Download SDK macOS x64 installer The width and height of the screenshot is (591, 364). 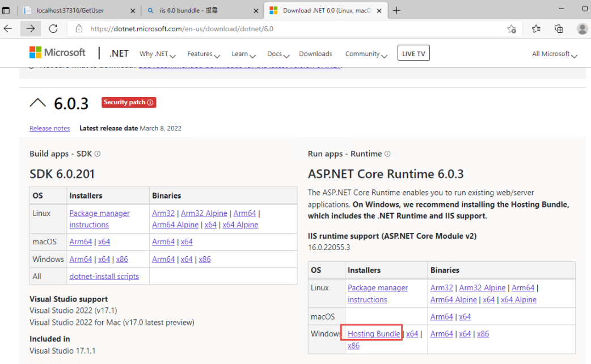104,242
